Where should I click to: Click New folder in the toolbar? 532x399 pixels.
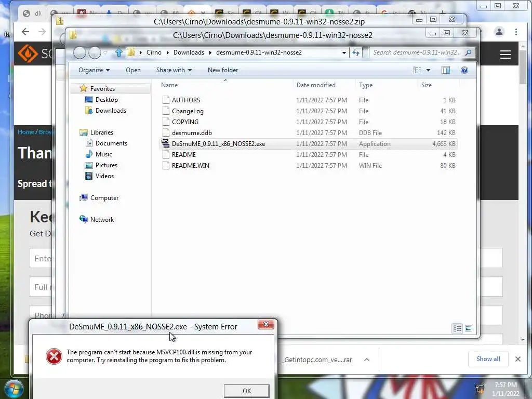(223, 70)
